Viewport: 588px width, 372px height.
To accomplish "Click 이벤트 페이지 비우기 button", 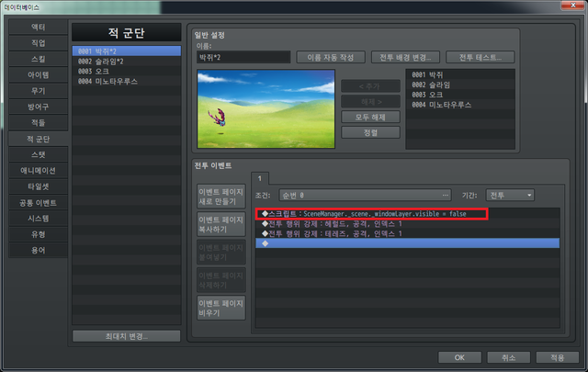I will 221,308.
